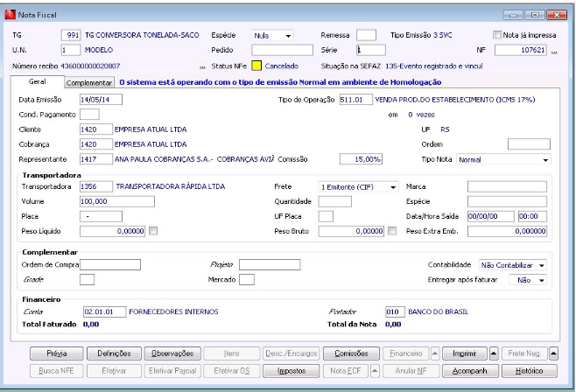Click the disabled Itens button
The width and height of the screenshot is (576, 392).
point(232,353)
